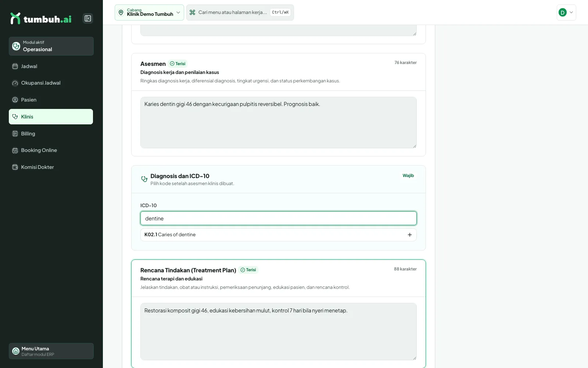Click the 88 karakter counter
Viewport: 588px width, 368px height.
[405, 269]
